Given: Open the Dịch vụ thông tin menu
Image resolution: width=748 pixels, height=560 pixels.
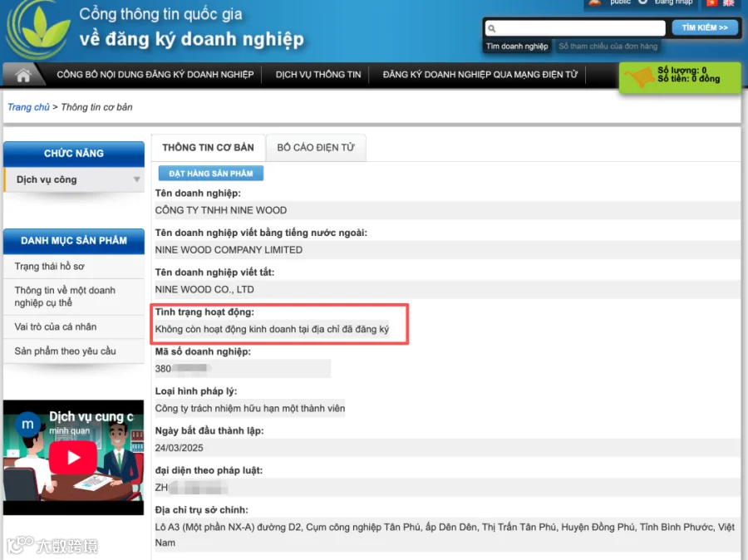Looking at the screenshot, I should [x=318, y=75].
